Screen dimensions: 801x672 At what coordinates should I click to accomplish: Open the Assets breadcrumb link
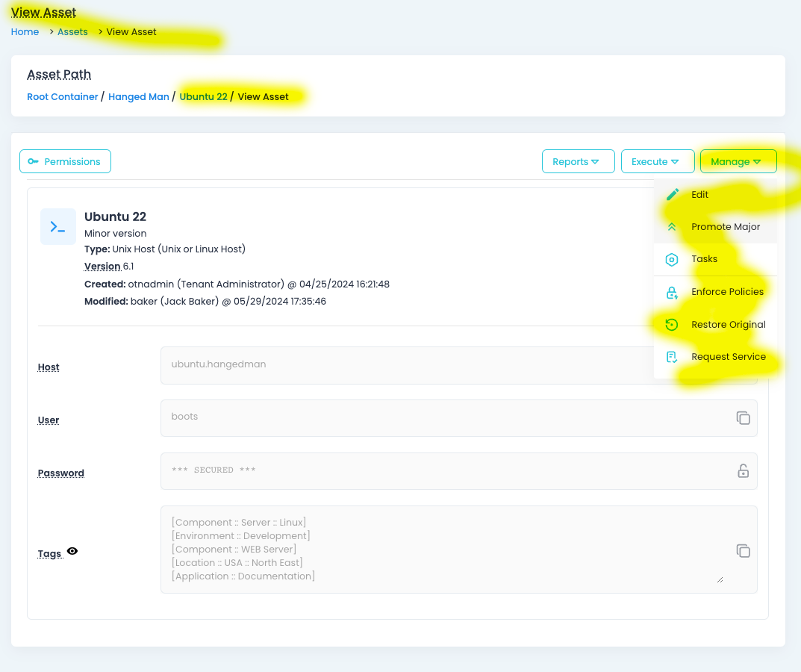point(72,31)
